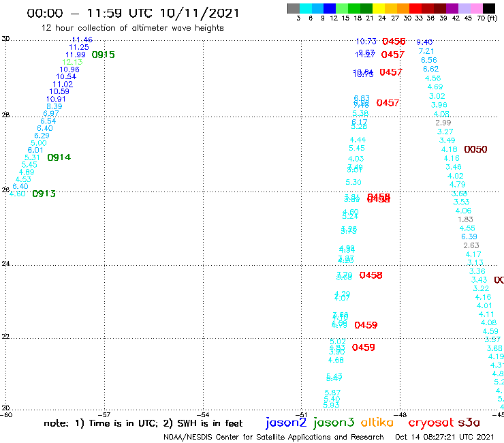Click the wave height value '10.54'
Image resolution: width=504 pixels, height=443 pixels.
tap(66, 77)
